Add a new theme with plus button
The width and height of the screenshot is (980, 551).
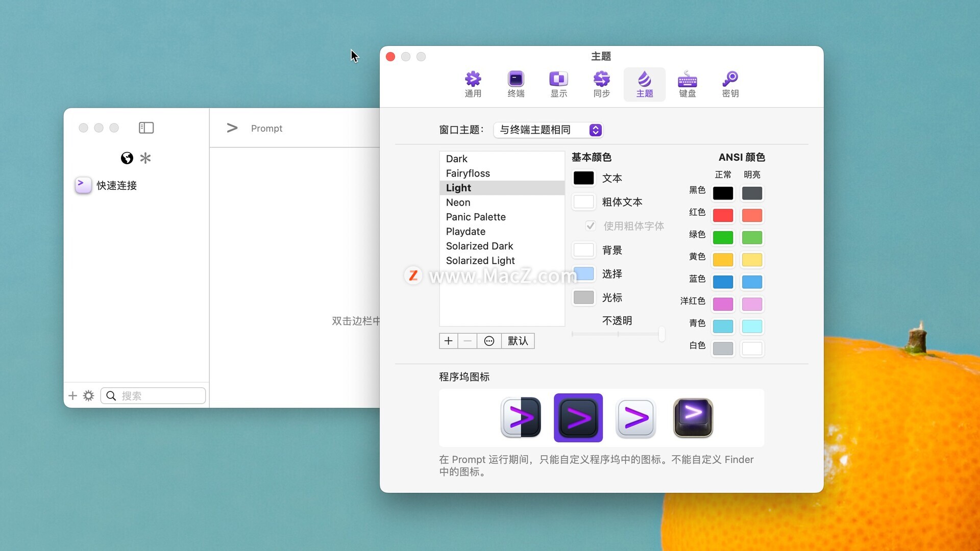click(x=448, y=341)
